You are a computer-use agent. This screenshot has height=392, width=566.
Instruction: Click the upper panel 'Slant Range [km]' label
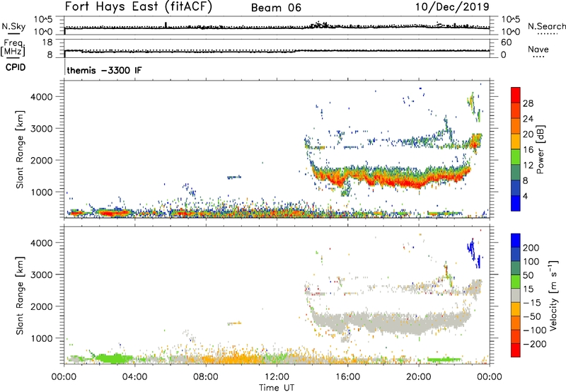pyautogui.click(x=20, y=149)
